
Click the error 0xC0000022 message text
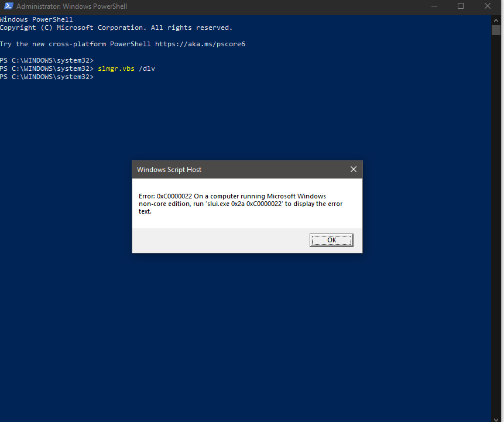tap(241, 204)
